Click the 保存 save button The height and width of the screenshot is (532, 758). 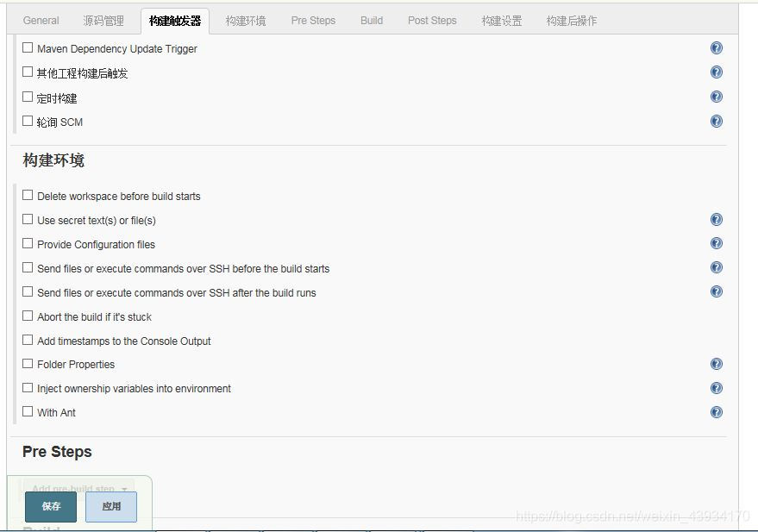click(51, 506)
